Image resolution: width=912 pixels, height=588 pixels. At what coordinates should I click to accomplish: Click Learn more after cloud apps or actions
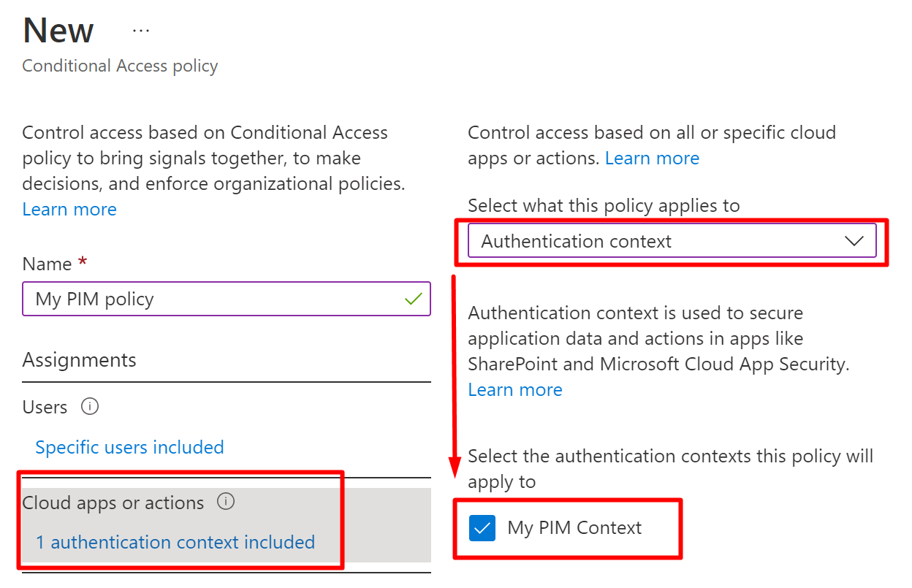coord(652,159)
